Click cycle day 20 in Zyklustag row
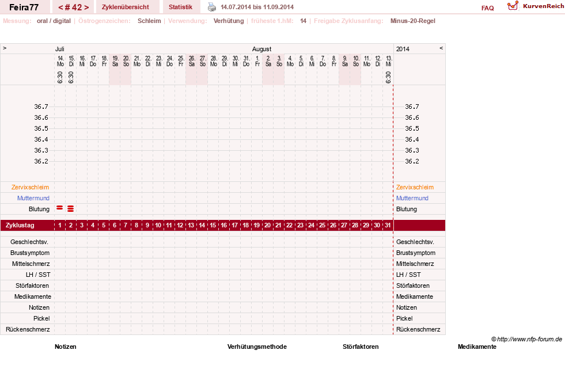Viewport: 565px width, 392px height. (x=267, y=225)
